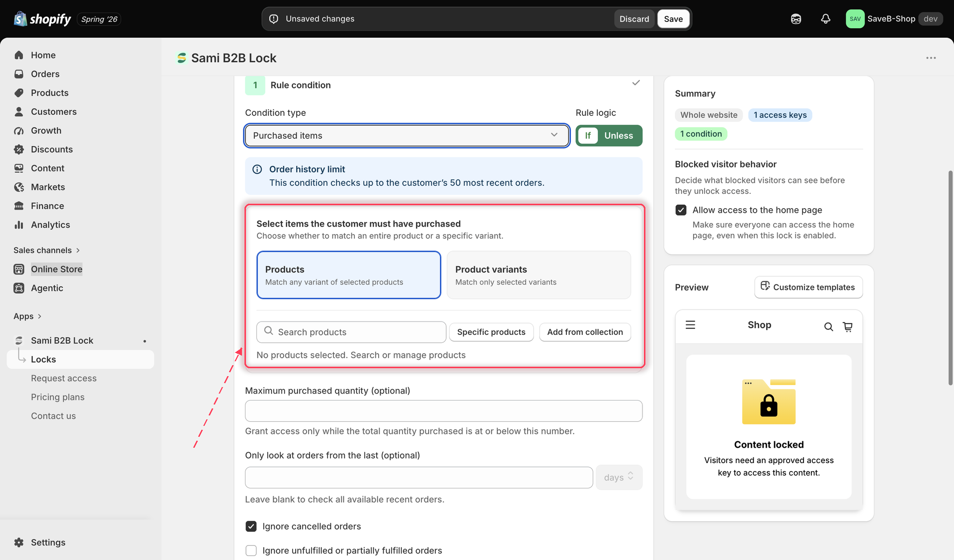Click the preview search icon
Screen dimensions: 954x560
(x=828, y=326)
